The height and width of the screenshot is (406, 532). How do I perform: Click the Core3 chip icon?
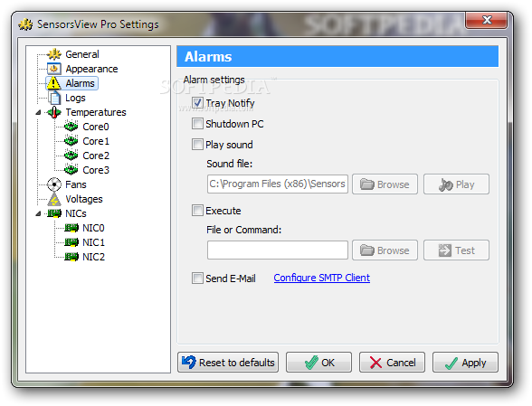click(x=71, y=170)
